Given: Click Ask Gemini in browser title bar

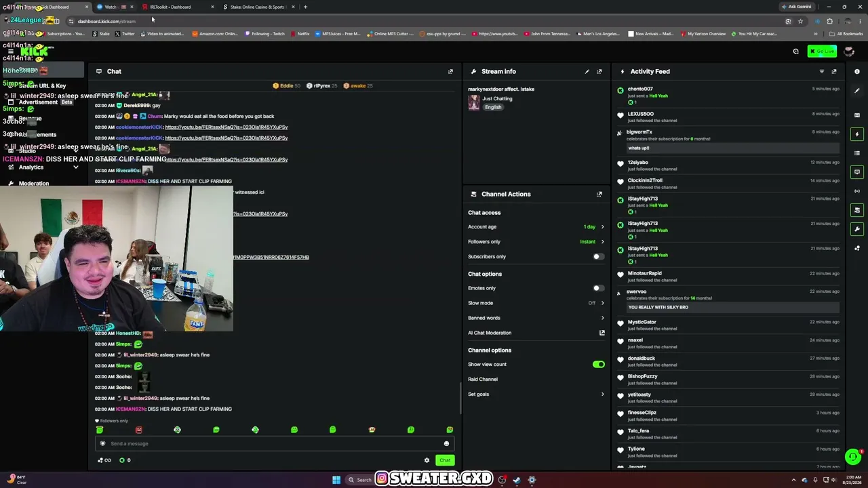Looking at the screenshot, I should pos(797,7).
